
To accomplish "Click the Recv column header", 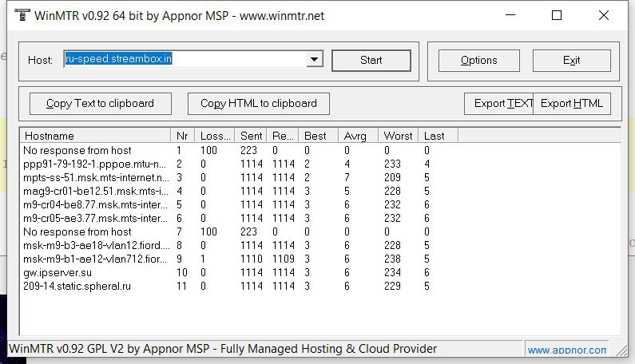I will pyautogui.click(x=283, y=136).
